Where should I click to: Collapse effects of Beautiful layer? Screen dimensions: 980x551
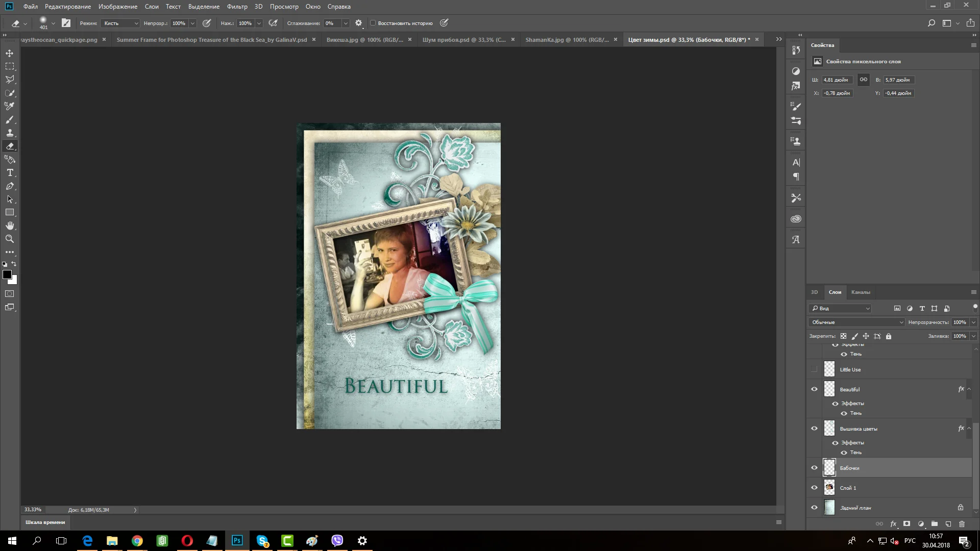pos(969,389)
